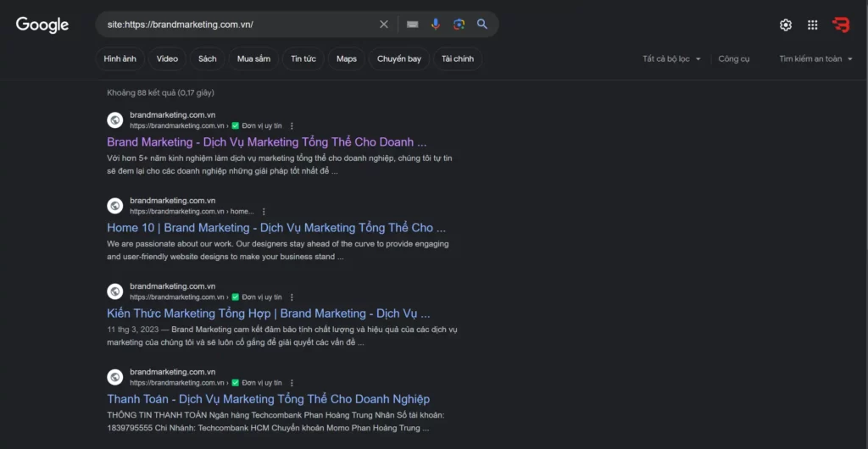The width and height of the screenshot is (868, 449).
Task: Open three-dot menu of Home 10 result
Action: (x=264, y=211)
